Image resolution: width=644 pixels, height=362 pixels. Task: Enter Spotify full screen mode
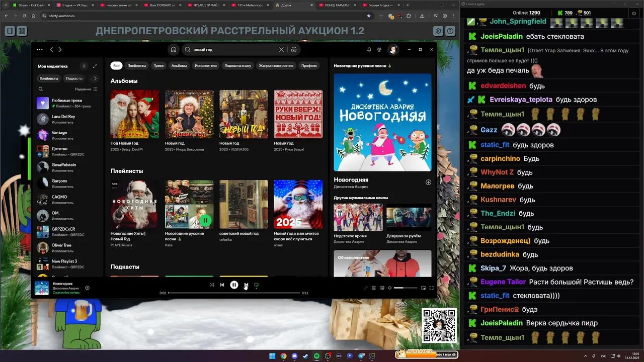[431, 288]
